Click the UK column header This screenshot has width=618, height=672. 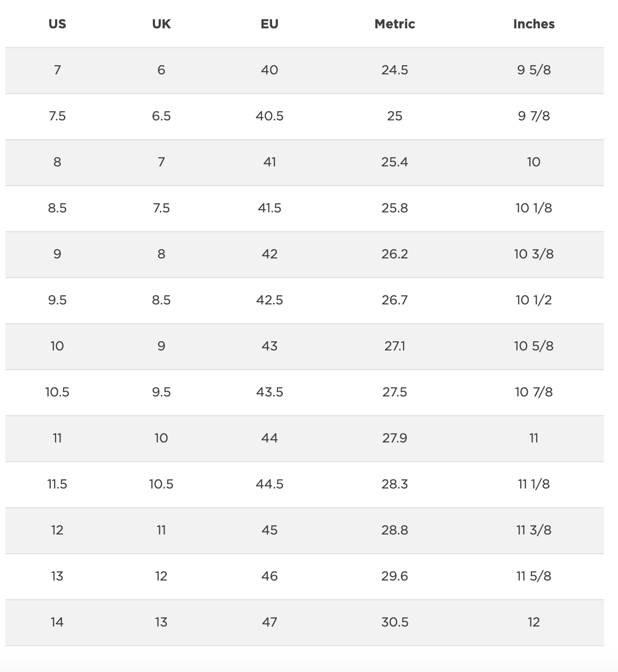161,24
